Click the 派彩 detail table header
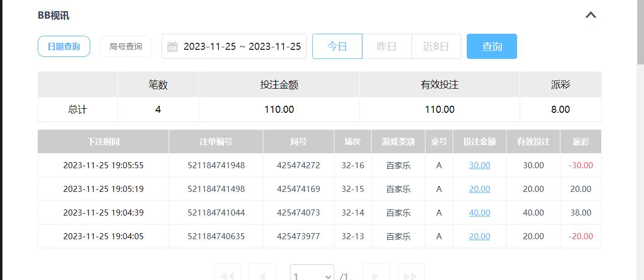Screen dimensions: 644x280 (581, 142)
